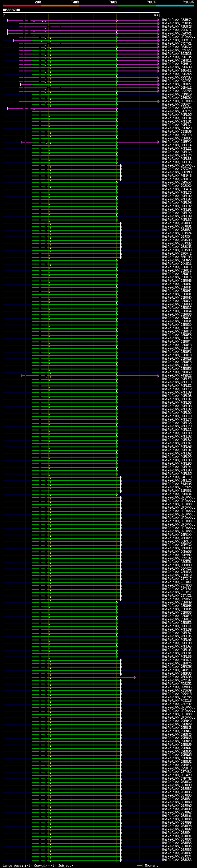This screenshot has height=868, width=197.
Task: Click the UniRef100_C5MRE9 label
Action: click(177, 94)
